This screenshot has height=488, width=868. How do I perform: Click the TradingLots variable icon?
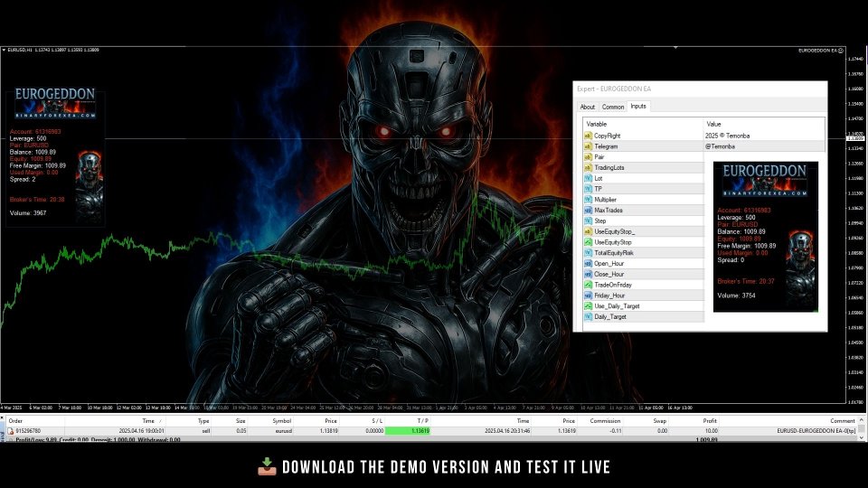(588, 168)
